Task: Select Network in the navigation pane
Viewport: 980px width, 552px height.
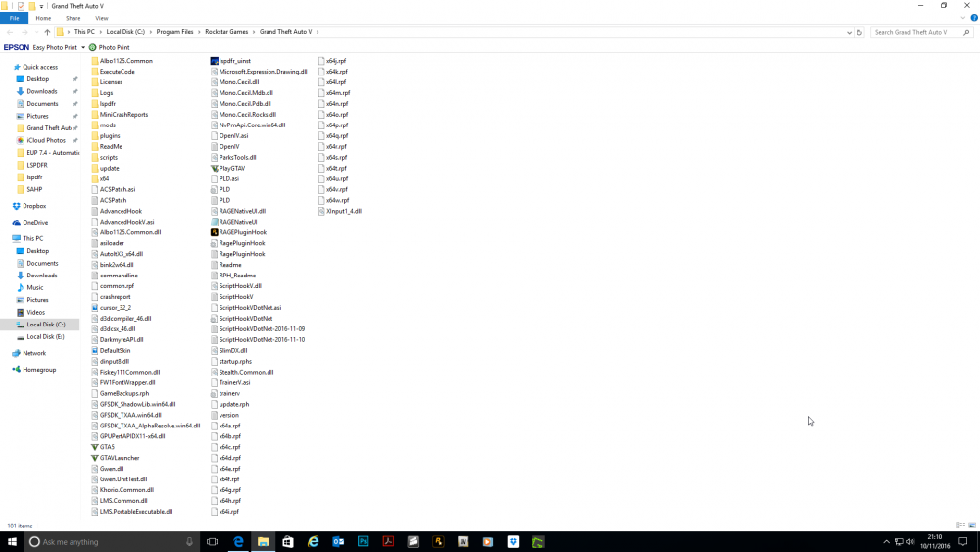Action: click(x=33, y=353)
